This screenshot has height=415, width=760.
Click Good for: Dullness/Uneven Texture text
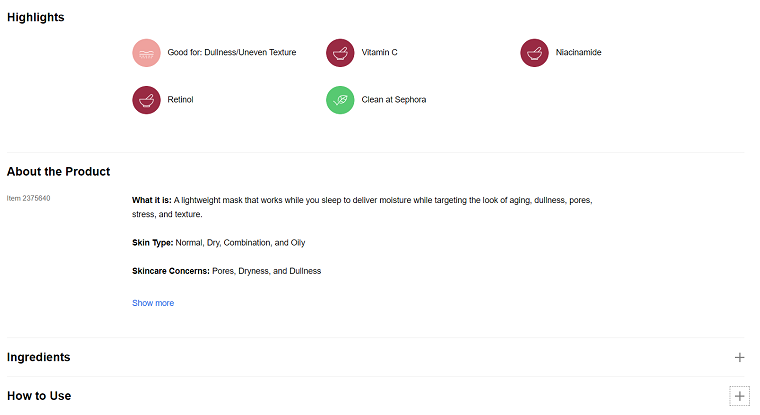click(231, 52)
